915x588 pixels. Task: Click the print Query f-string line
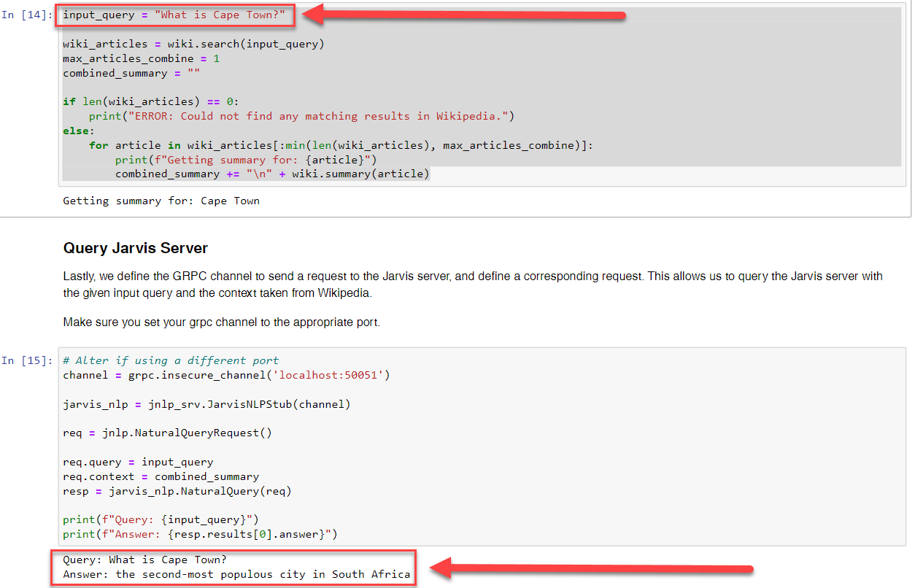pos(161,519)
